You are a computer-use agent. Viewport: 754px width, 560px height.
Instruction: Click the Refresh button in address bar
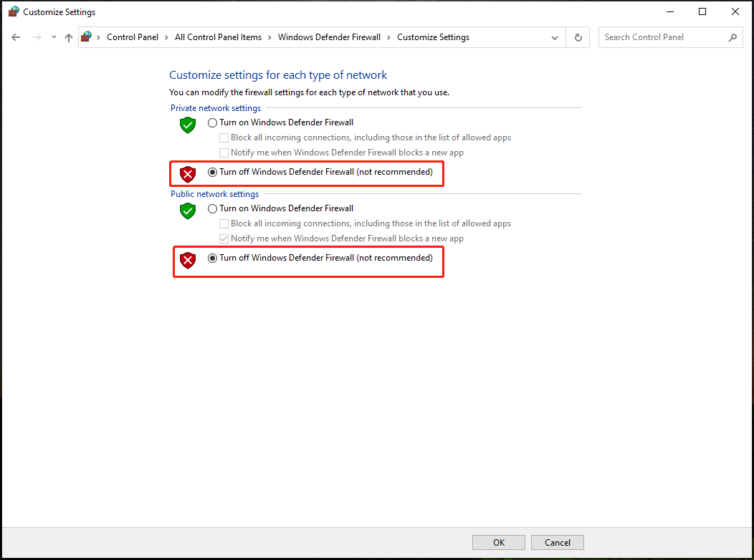pos(578,37)
